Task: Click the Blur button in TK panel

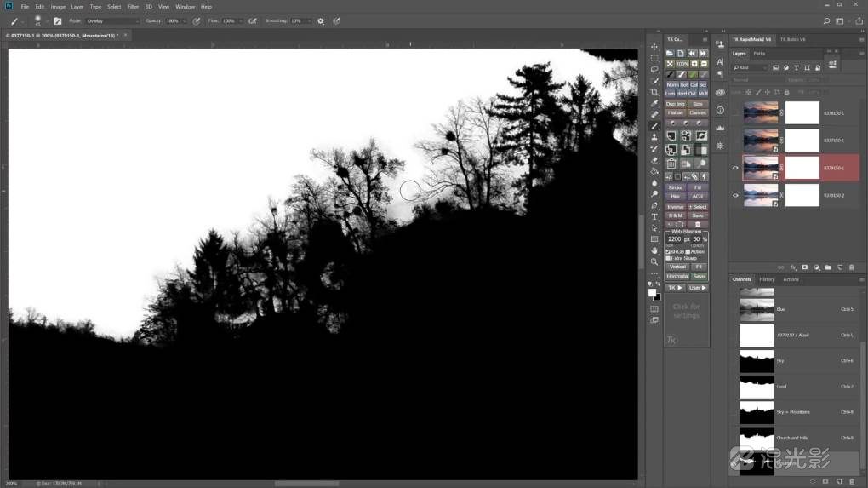Action: point(676,197)
